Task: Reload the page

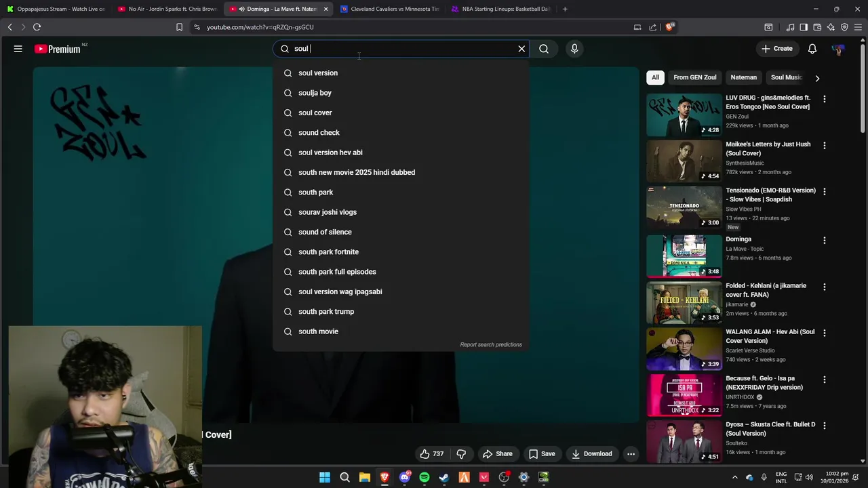Action: point(37,27)
